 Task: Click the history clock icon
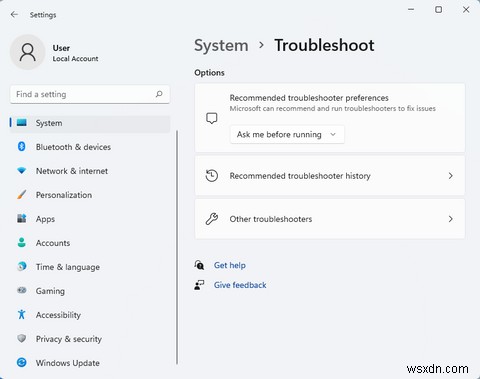(x=212, y=176)
